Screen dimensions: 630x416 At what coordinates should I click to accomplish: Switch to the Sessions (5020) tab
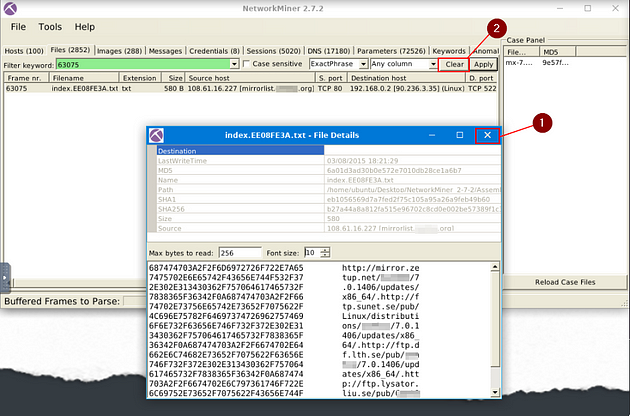(x=273, y=51)
